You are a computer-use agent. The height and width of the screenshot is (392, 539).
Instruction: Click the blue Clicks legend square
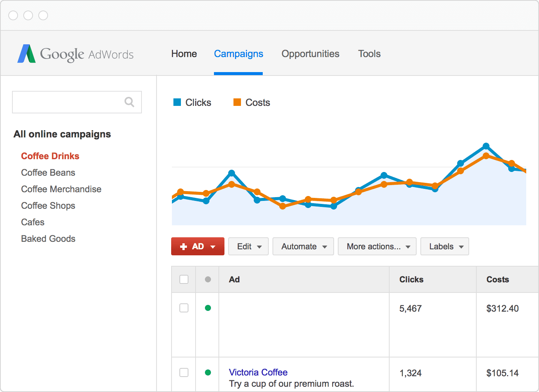(x=177, y=102)
